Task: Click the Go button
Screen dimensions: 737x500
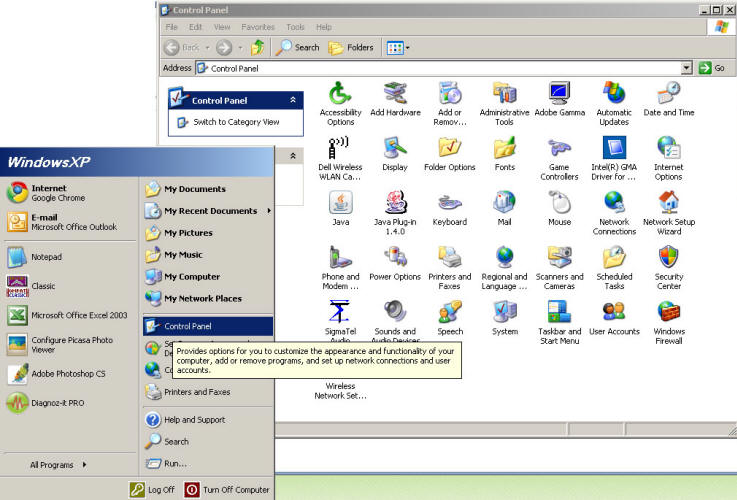Action: click(x=712, y=68)
